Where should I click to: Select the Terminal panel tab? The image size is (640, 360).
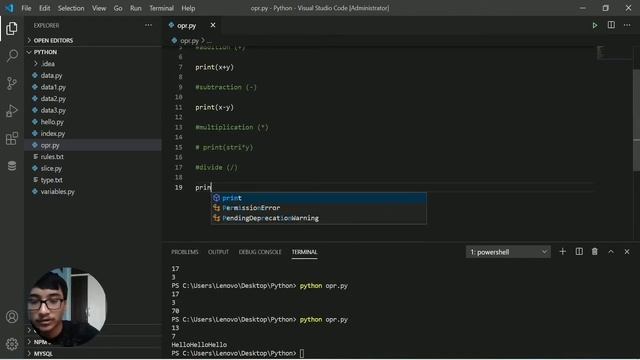304,252
